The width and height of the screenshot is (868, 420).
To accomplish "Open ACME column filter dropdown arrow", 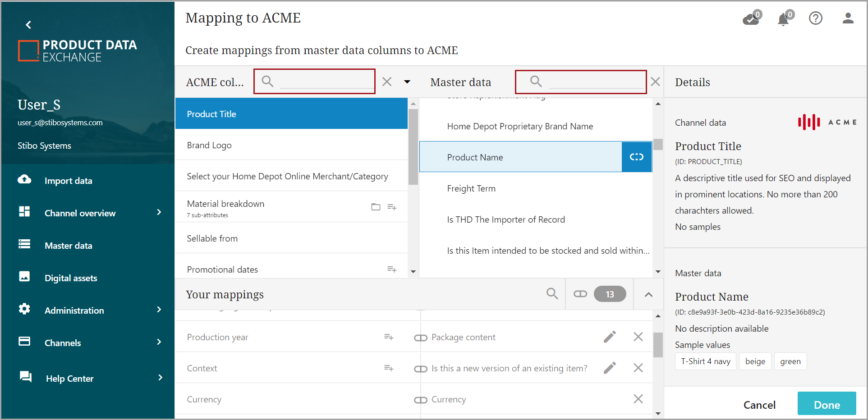I will click(x=407, y=82).
